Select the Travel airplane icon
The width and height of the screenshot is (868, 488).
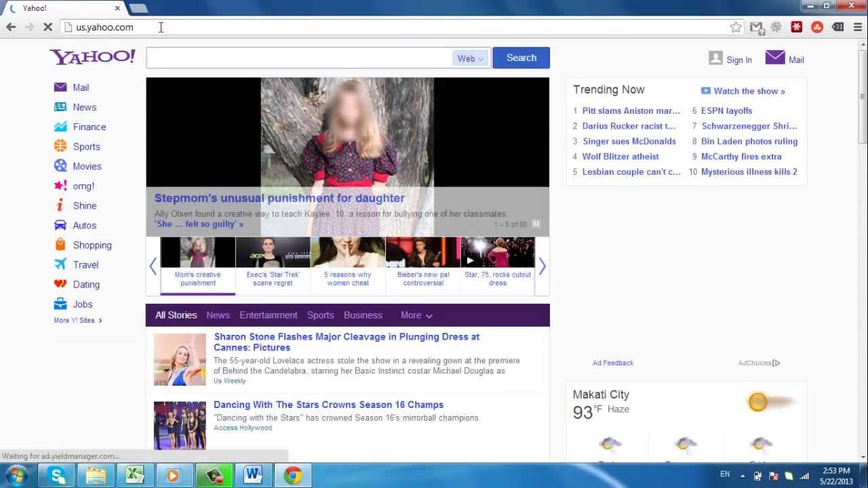[x=60, y=264]
